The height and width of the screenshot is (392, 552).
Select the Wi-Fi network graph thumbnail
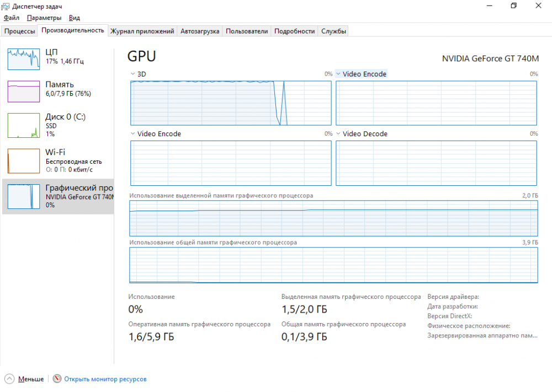tap(24, 160)
